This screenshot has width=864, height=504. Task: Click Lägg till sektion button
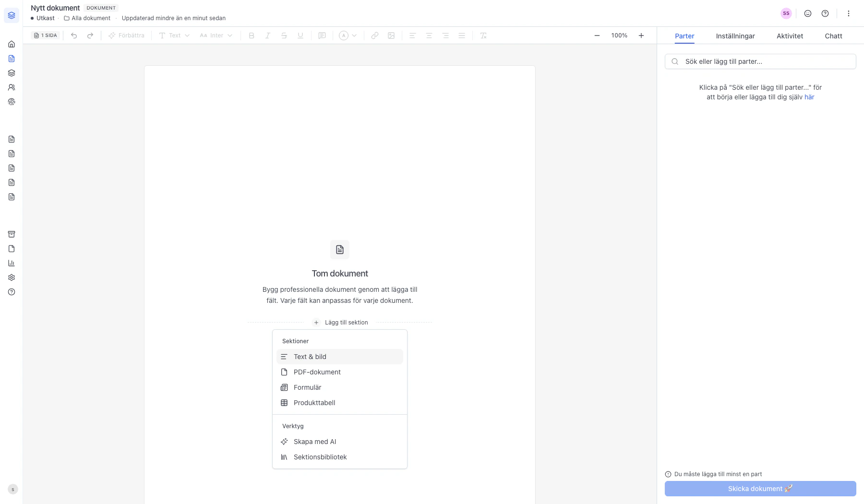(x=340, y=323)
